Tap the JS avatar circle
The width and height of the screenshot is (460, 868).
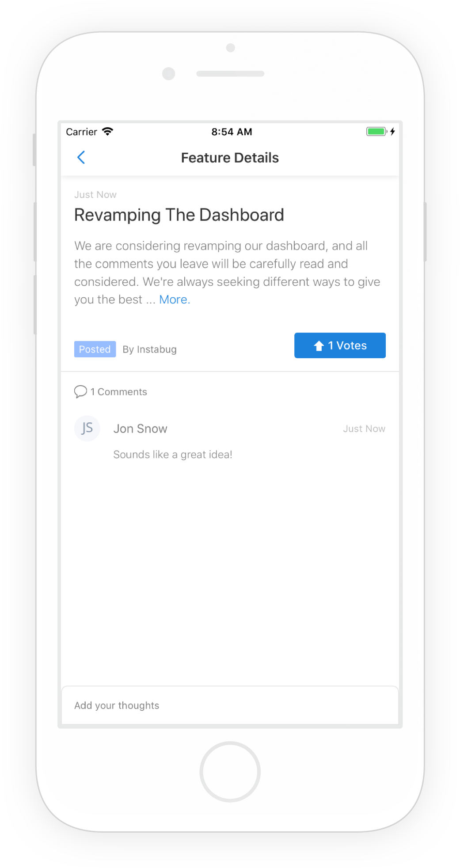click(x=87, y=428)
